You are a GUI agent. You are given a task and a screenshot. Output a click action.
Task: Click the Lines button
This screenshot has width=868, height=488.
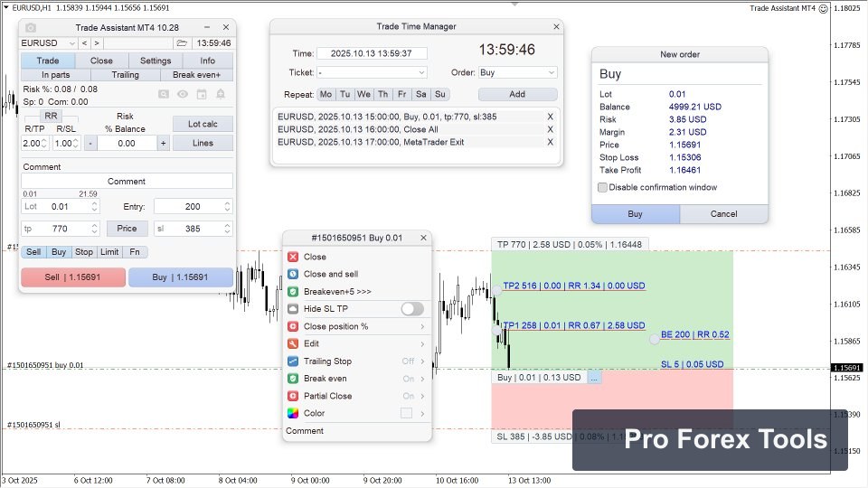203,143
